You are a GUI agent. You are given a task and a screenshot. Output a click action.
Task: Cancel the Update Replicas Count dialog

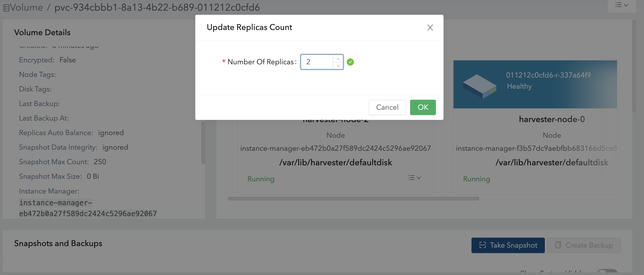tap(387, 107)
